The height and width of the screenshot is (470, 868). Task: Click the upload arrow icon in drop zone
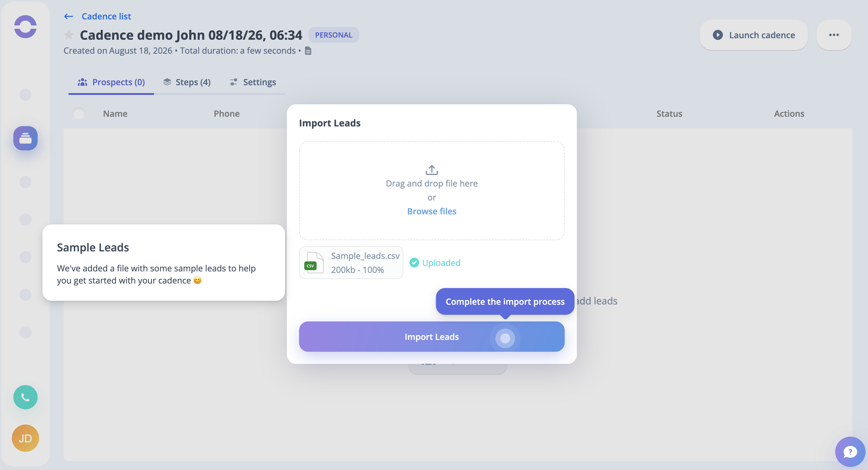point(432,170)
